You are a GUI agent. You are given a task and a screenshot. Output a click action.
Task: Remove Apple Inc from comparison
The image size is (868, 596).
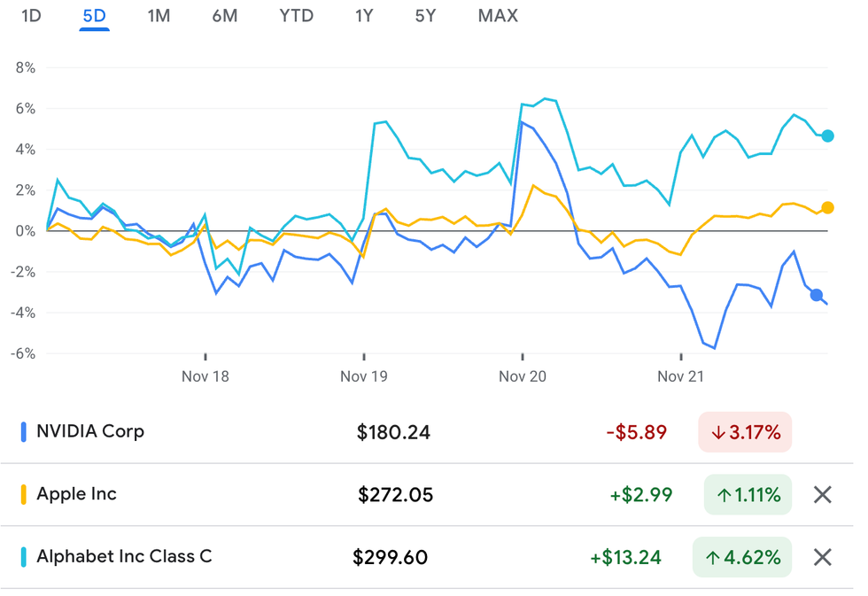pyautogui.click(x=822, y=495)
